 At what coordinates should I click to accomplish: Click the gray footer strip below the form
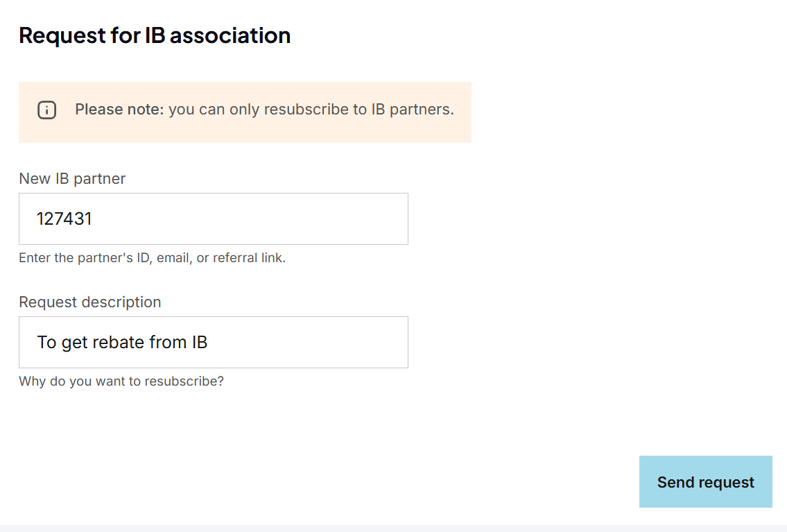coord(393,529)
